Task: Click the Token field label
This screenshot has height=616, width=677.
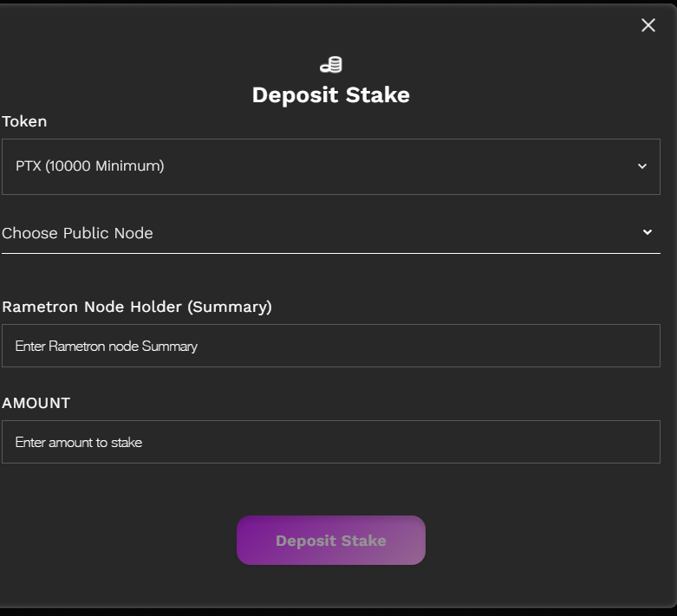Action: (24, 121)
